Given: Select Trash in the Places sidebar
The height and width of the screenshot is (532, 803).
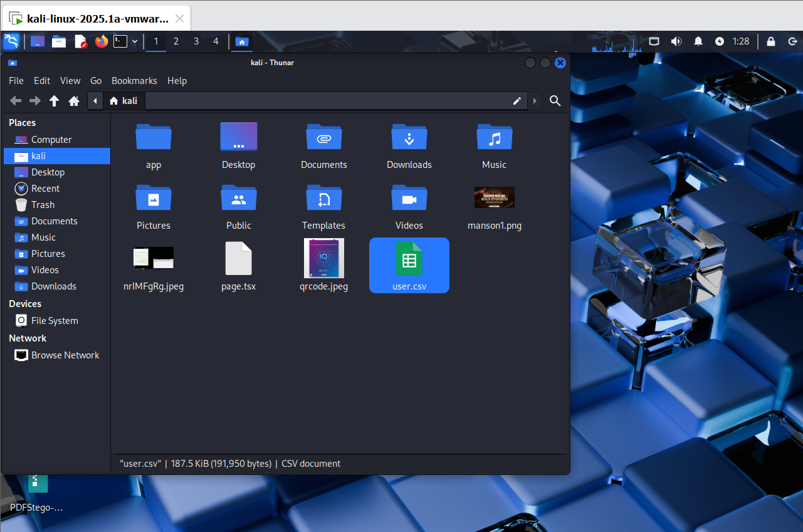Looking at the screenshot, I should point(43,205).
